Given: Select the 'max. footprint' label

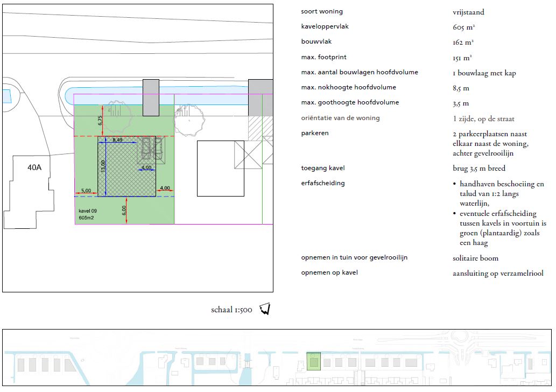Looking at the screenshot, I should pos(323,57).
